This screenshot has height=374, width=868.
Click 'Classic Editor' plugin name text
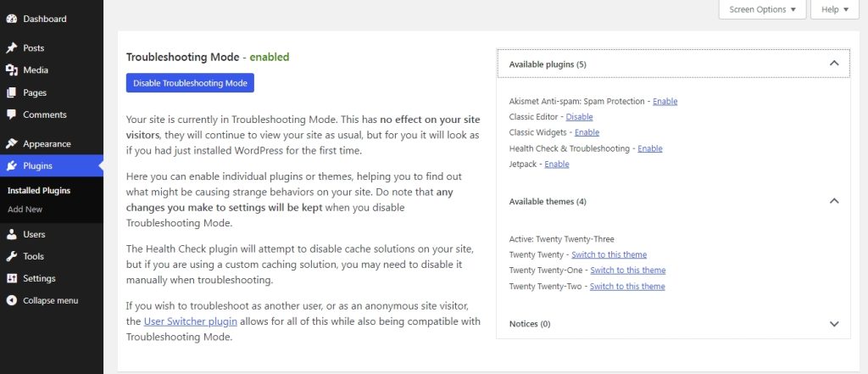click(x=533, y=117)
